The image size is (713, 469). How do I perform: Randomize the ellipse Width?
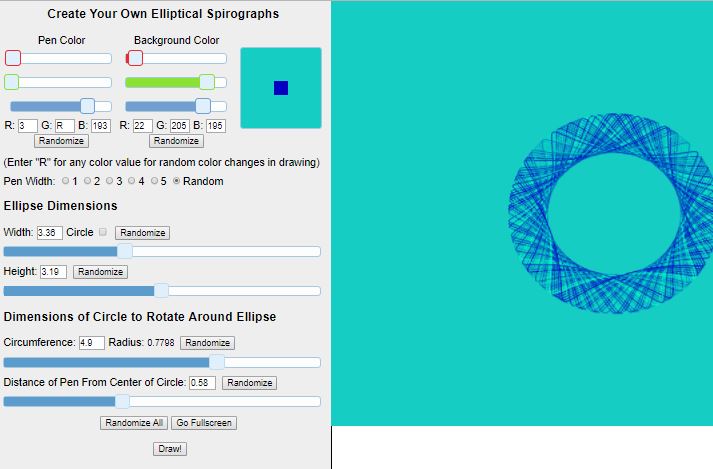tap(142, 233)
